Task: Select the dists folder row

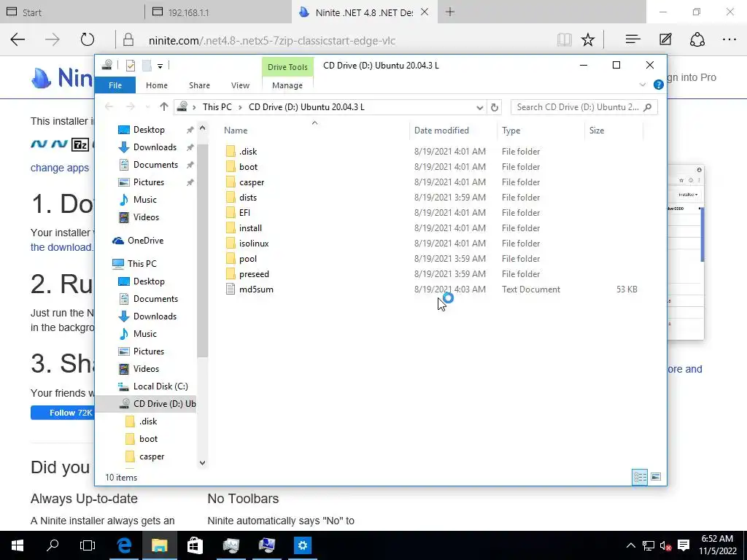Action: (x=431, y=197)
